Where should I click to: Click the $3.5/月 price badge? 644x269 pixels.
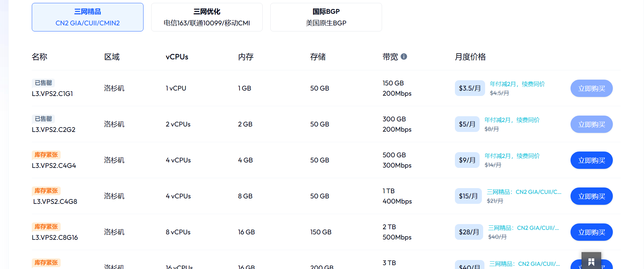(x=470, y=88)
